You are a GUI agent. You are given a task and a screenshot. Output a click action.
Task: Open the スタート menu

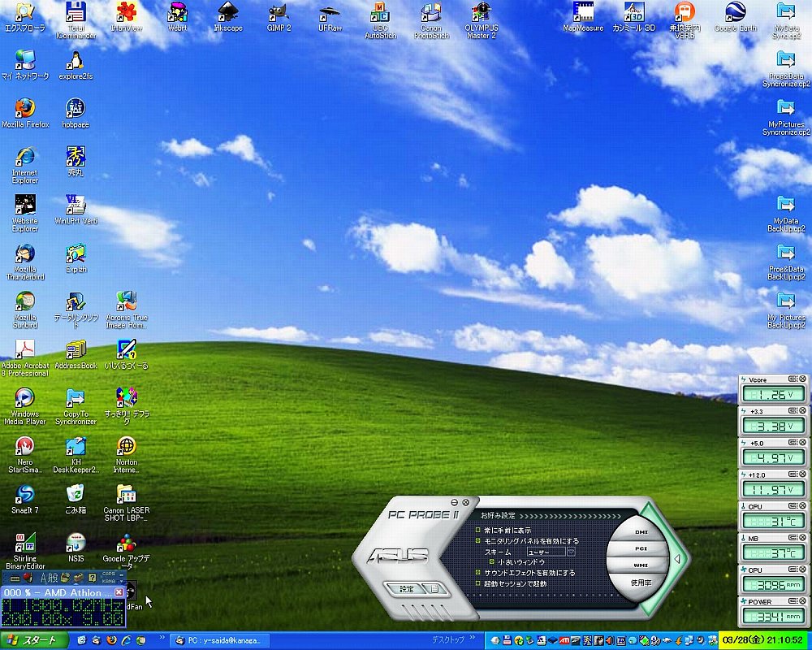tap(33, 641)
